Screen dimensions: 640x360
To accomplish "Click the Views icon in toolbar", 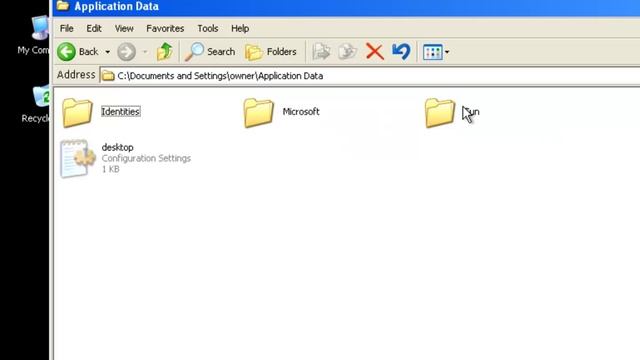I will (x=433, y=52).
